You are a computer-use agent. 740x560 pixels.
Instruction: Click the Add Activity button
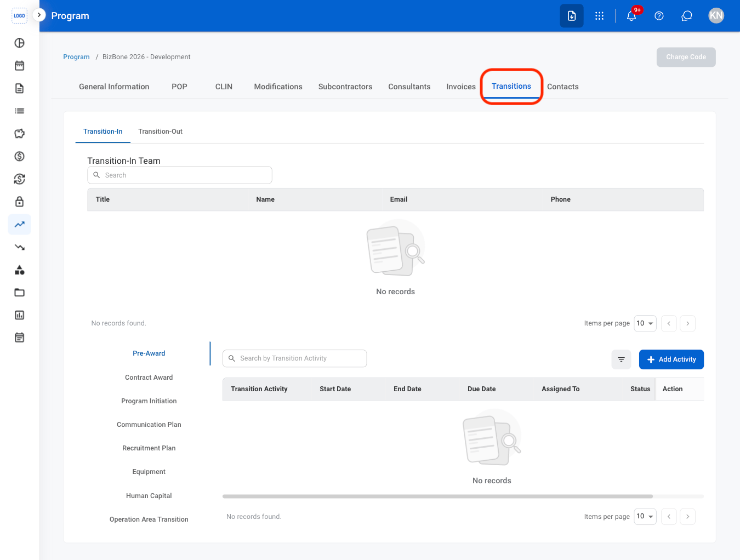671,359
